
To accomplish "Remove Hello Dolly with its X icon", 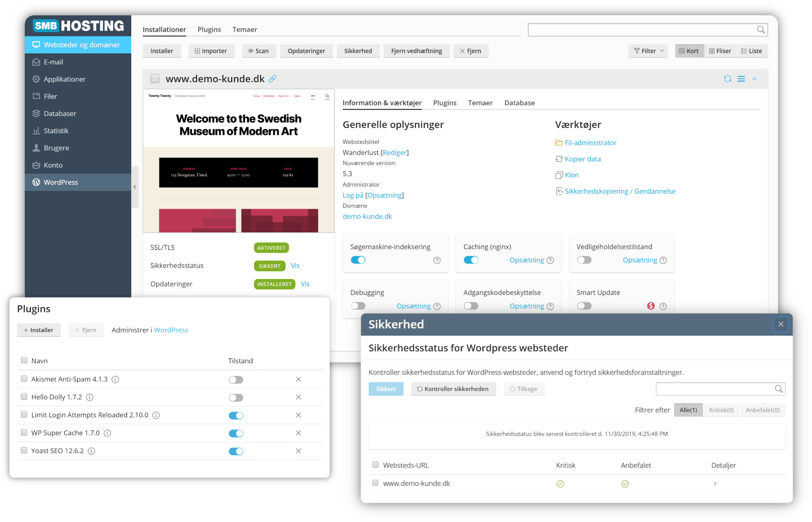I will [298, 397].
